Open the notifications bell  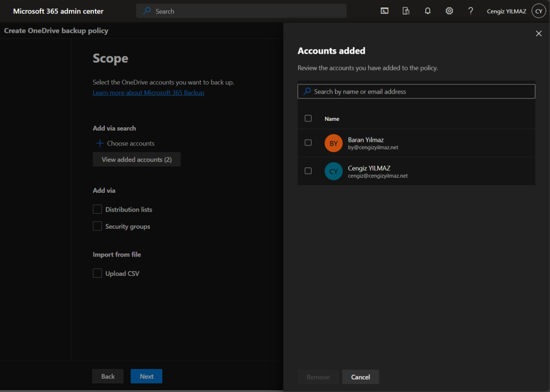[x=428, y=11]
